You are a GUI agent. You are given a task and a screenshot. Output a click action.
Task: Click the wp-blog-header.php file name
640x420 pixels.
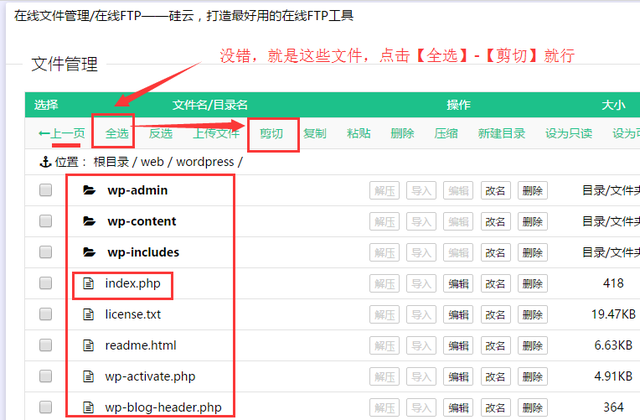163,407
